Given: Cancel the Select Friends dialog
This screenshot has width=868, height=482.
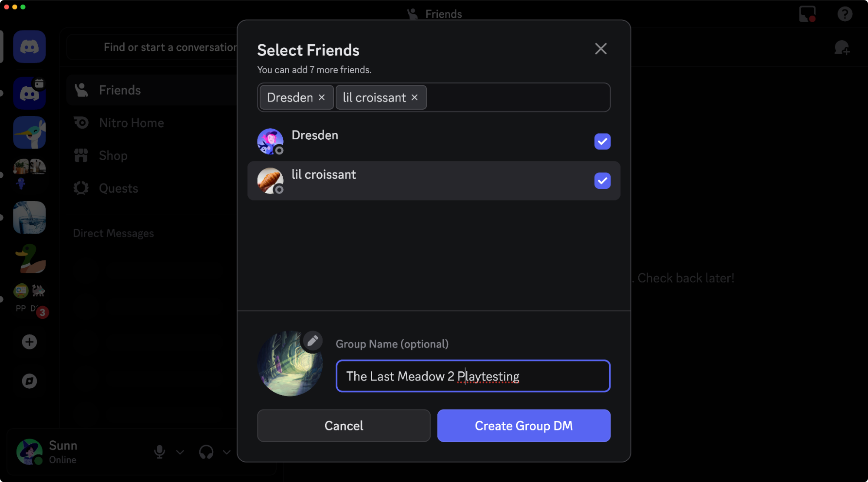Looking at the screenshot, I should point(343,426).
